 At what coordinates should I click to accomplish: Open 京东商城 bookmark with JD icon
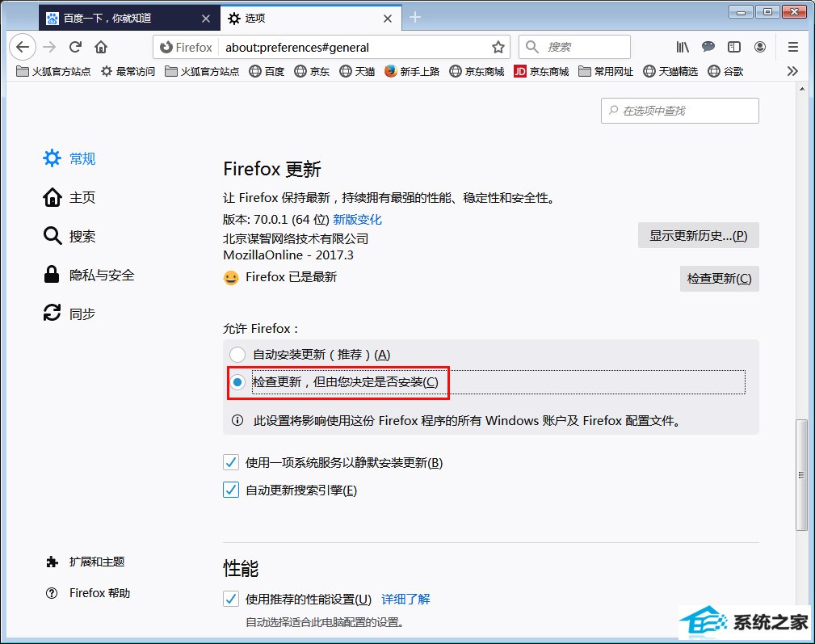(542, 71)
